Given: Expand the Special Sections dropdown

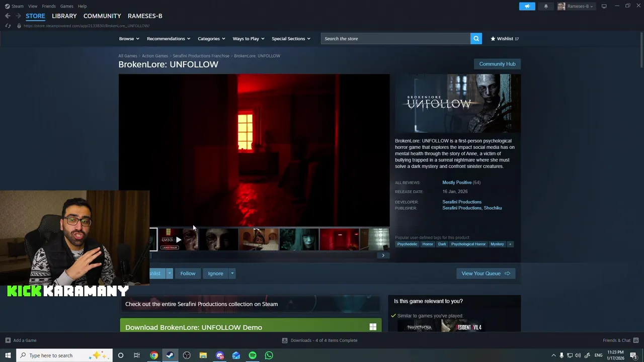Looking at the screenshot, I should 291,39.
